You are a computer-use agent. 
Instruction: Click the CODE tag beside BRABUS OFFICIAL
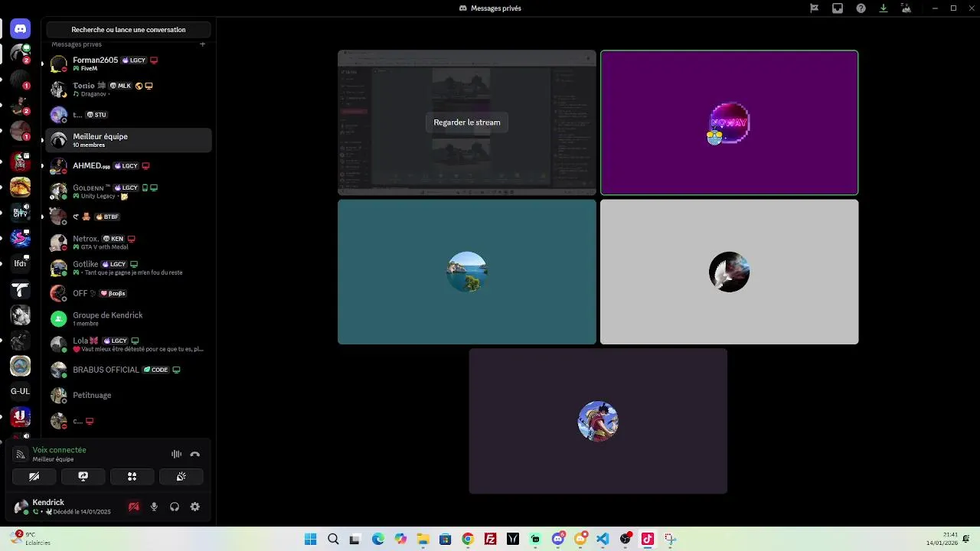pos(156,370)
